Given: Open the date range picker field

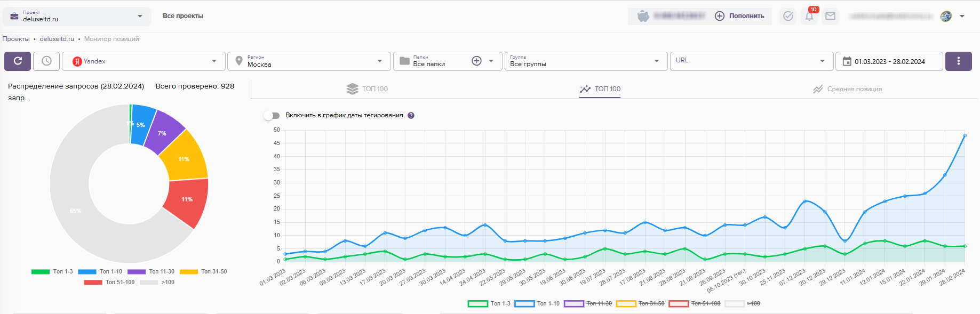Looking at the screenshot, I should pos(889,61).
